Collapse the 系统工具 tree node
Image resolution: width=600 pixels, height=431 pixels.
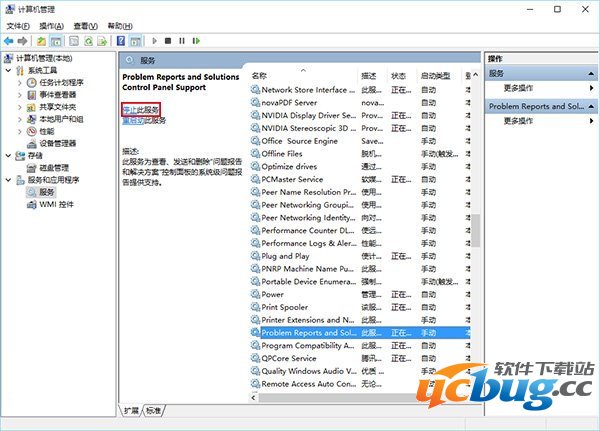tap(9, 70)
